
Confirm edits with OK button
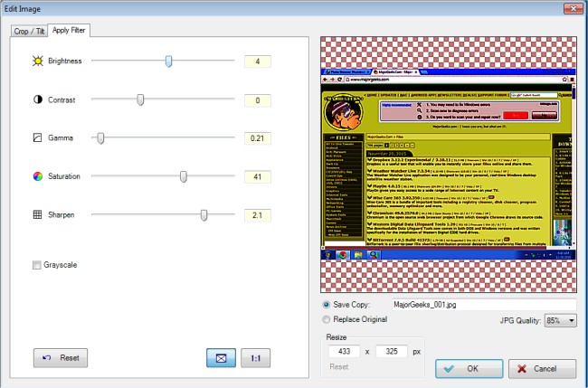tap(469, 368)
